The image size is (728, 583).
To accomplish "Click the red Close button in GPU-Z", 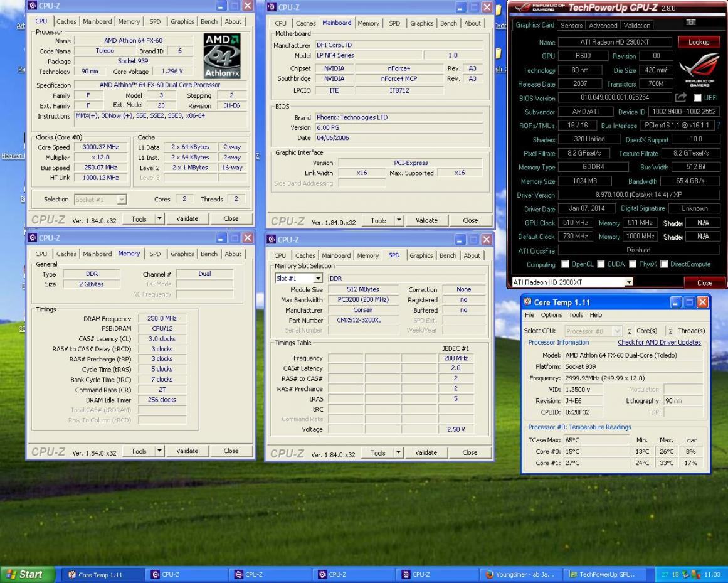I will (x=704, y=282).
